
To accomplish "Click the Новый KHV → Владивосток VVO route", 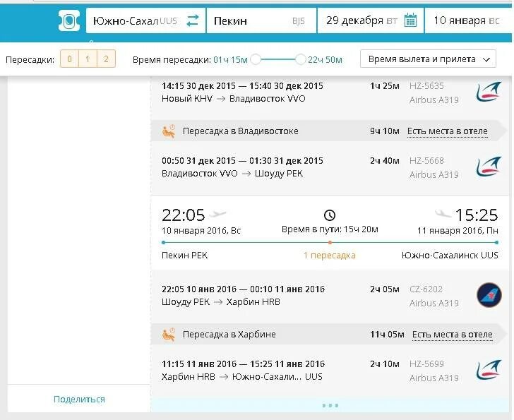I will (234, 99).
